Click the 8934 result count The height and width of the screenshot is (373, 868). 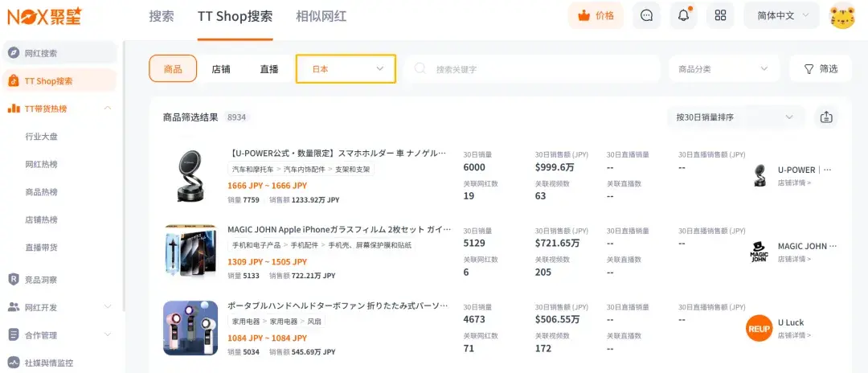tap(236, 117)
